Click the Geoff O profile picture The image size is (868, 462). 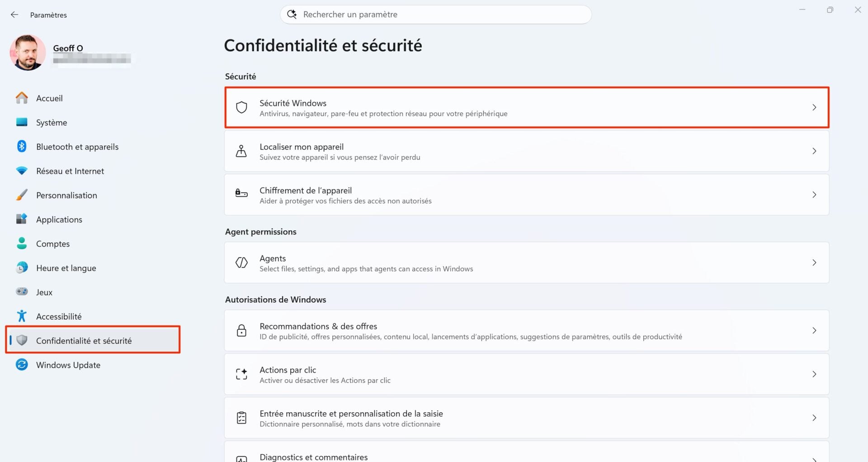(x=28, y=52)
